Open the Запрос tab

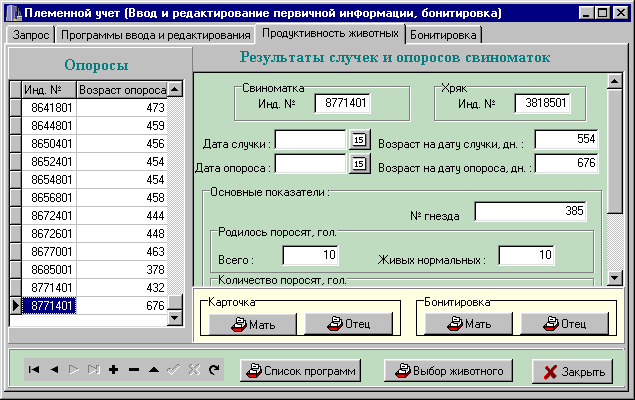click(x=31, y=35)
